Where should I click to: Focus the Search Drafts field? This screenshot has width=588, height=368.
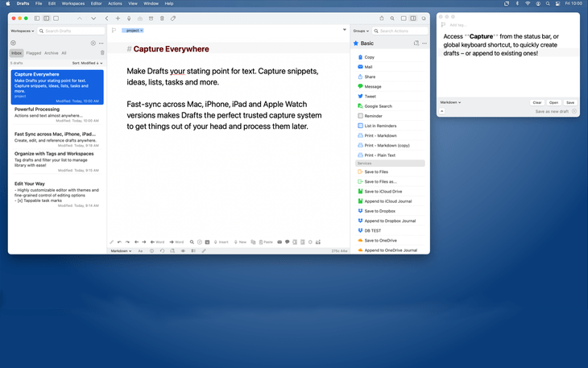(x=71, y=31)
